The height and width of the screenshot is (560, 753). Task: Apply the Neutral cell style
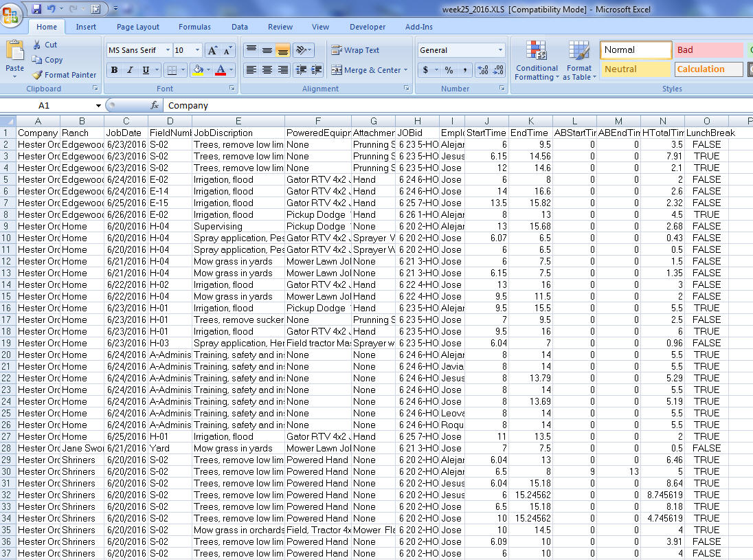(x=636, y=69)
